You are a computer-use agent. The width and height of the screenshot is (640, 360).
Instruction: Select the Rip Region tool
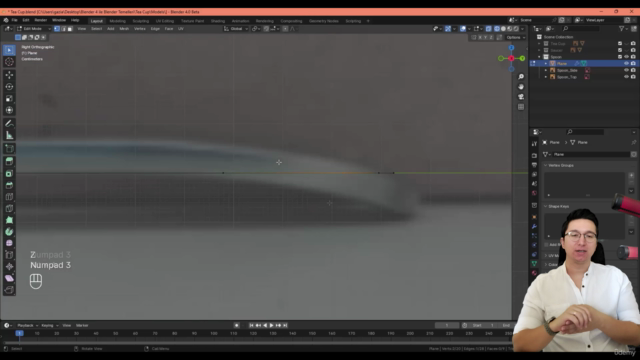[x=9, y=290]
